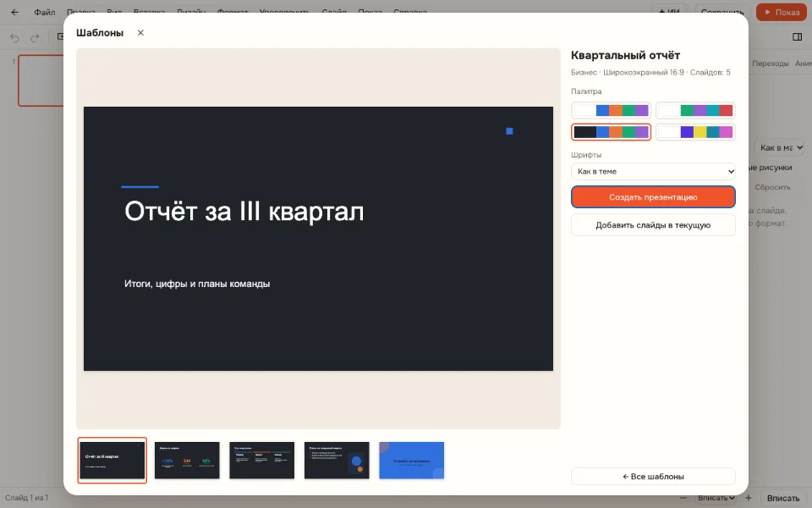812x508 pixels.
Task: Click the Вписать button in the bottom-right corner
Action: click(x=783, y=498)
